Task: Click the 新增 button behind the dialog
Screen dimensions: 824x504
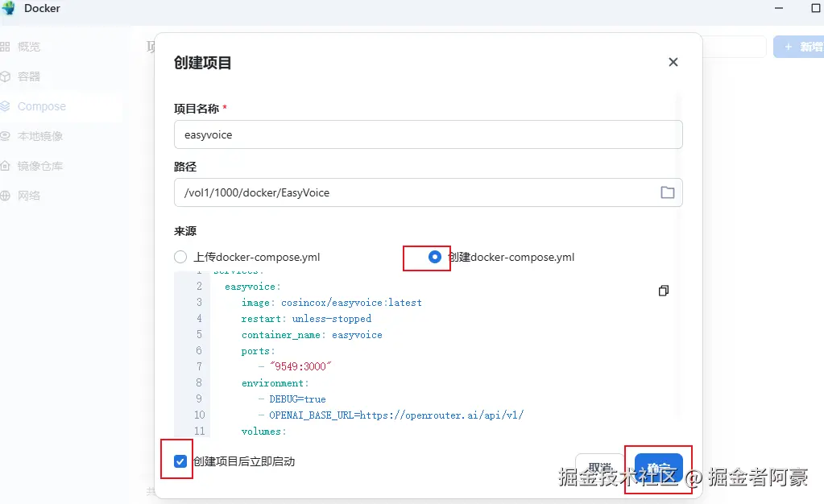Action: click(x=799, y=47)
